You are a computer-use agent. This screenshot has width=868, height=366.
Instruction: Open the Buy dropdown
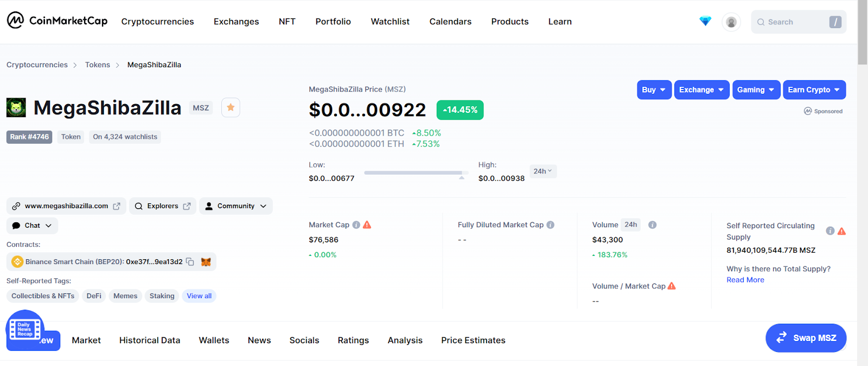click(654, 90)
